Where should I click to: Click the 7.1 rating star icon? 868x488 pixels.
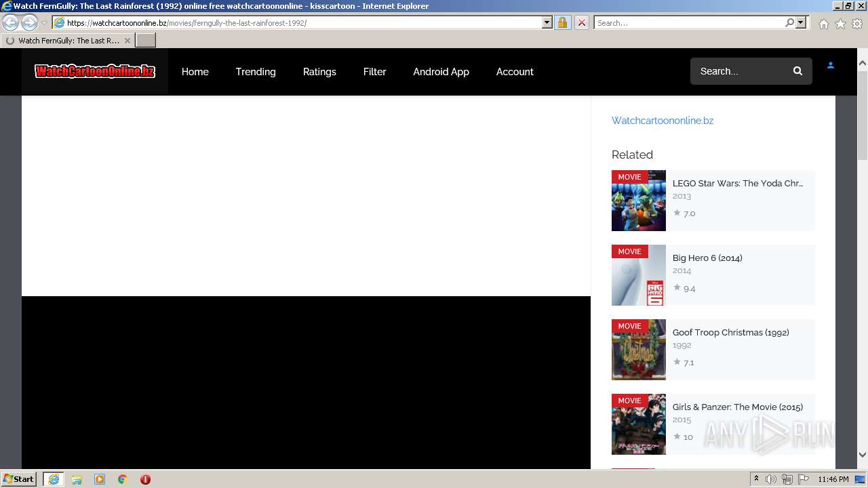click(677, 362)
